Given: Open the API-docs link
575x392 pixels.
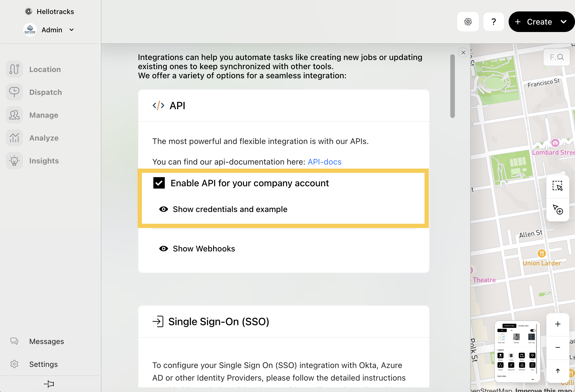Looking at the screenshot, I should tap(324, 162).
